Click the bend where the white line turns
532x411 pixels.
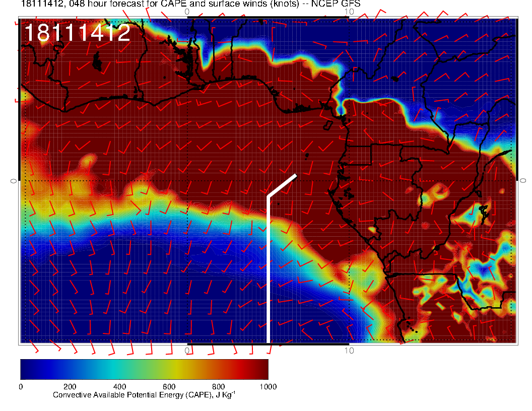point(269,197)
